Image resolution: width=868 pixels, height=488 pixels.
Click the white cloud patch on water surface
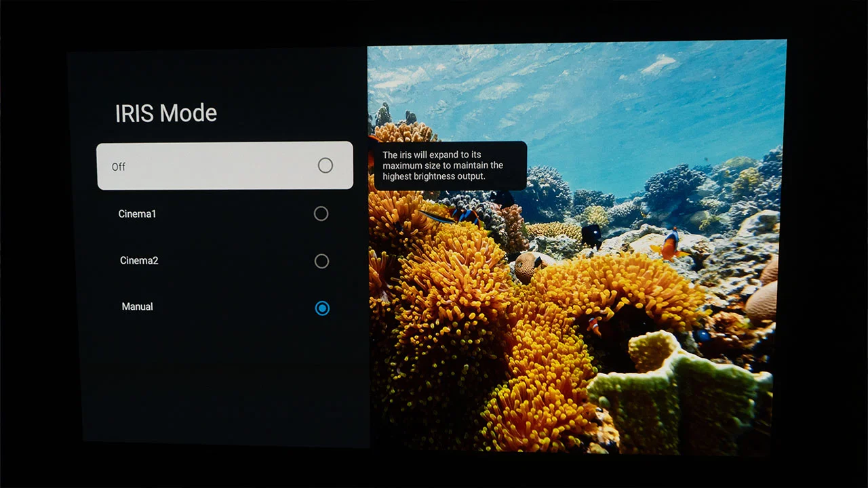659,64
